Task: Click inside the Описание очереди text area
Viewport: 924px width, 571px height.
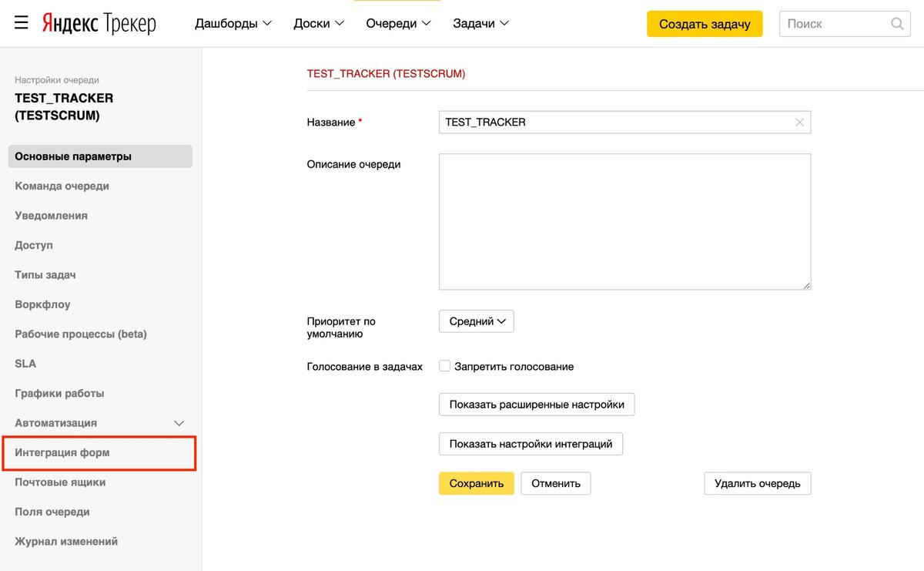Action: coord(624,221)
